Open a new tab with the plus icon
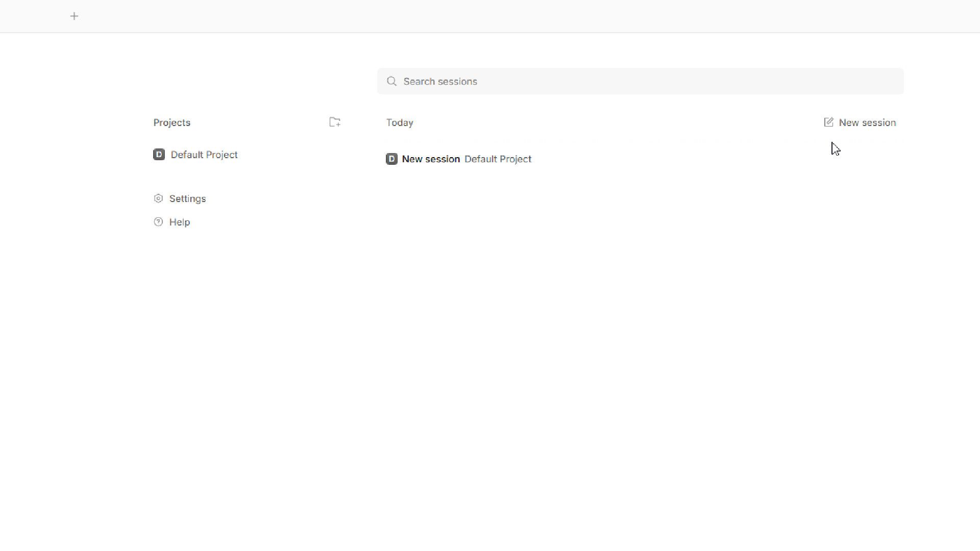This screenshot has height=551, width=980. [x=74, y=16]
